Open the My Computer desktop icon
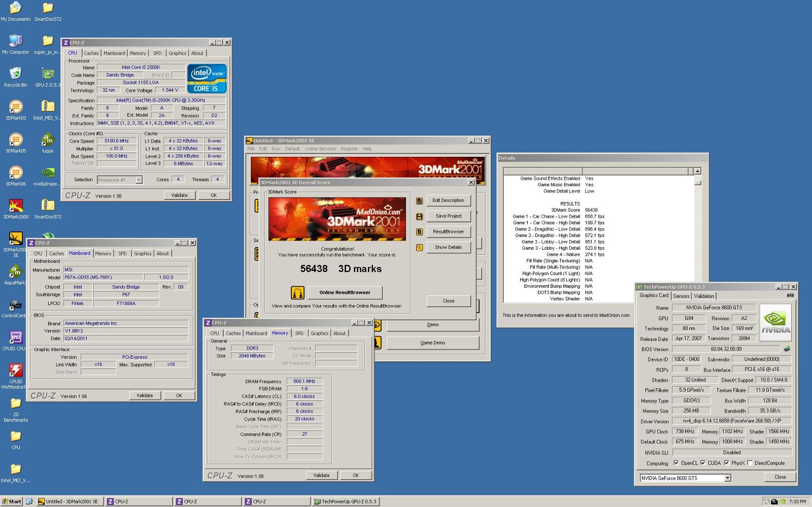812x507 pixels. pos(16,44)
